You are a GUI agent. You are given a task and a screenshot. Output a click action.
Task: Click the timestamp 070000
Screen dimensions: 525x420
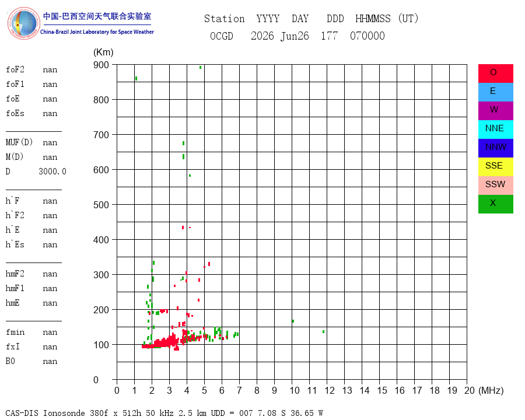pyautogui.click(x=367, y=36)
